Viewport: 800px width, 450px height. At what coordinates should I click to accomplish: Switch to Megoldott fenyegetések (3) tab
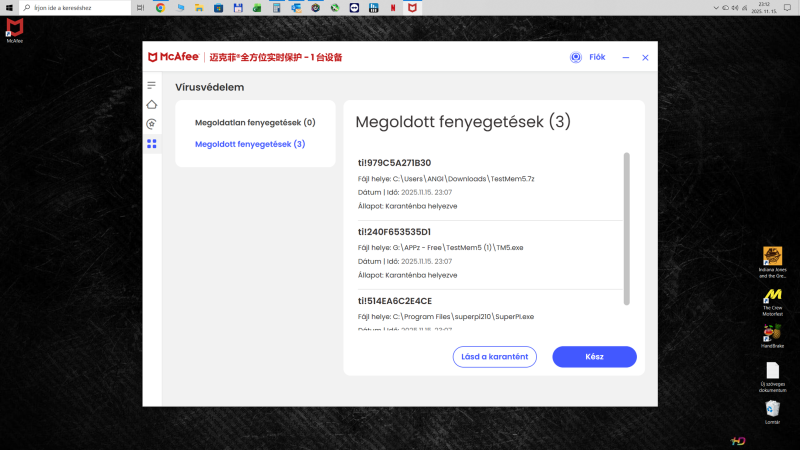pos(250,144)
